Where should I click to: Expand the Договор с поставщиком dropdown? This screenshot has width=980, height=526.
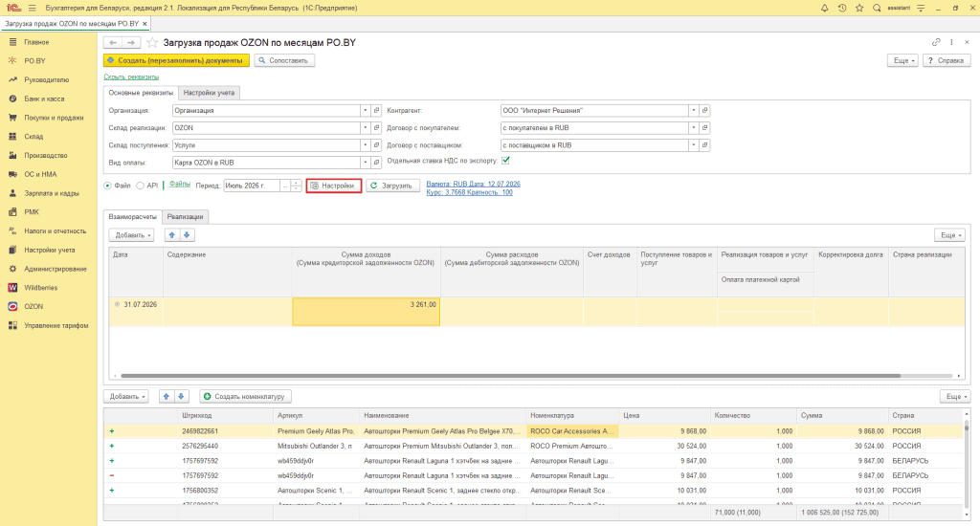click(x=693, y=145)
